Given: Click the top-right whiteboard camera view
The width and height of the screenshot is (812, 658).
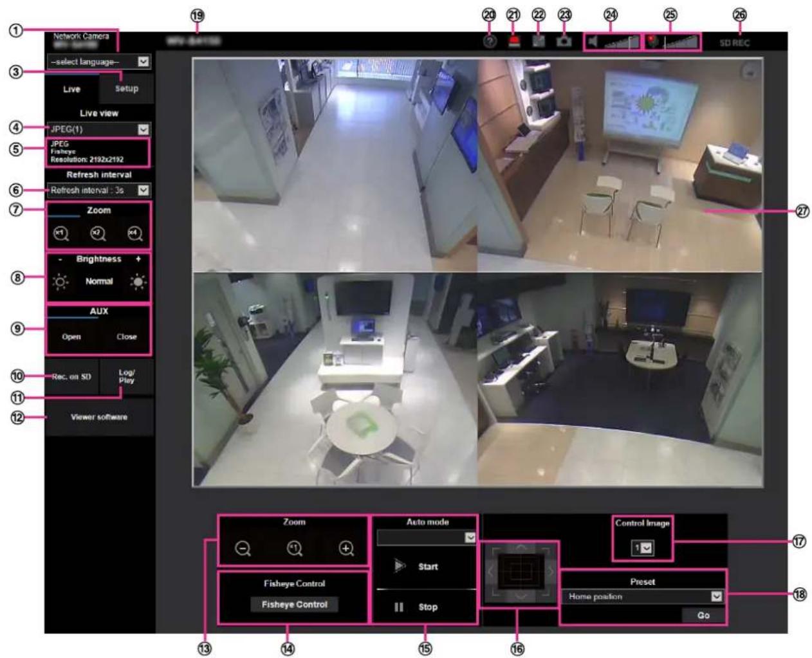Looking at the screenshot, I should 620,165.
